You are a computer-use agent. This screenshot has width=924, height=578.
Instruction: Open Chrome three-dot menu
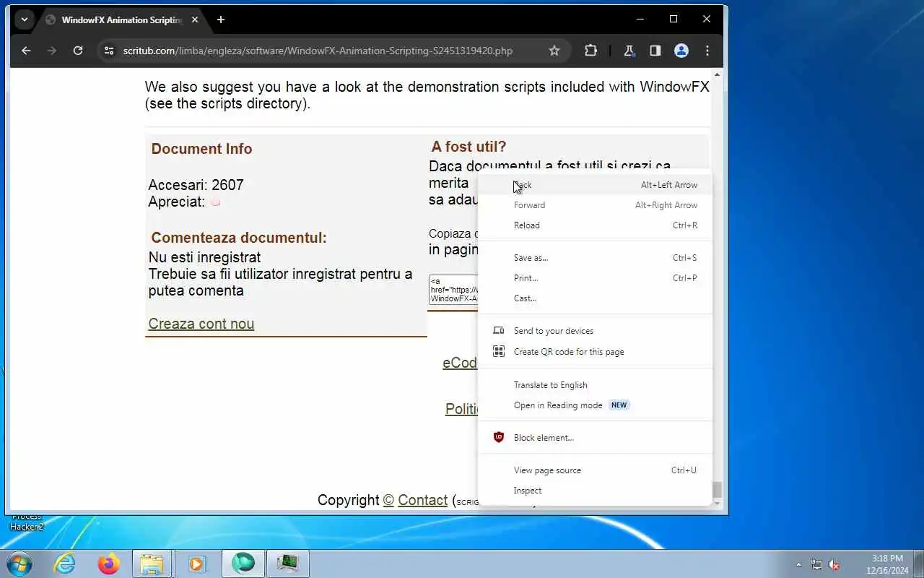click(707, 51)
